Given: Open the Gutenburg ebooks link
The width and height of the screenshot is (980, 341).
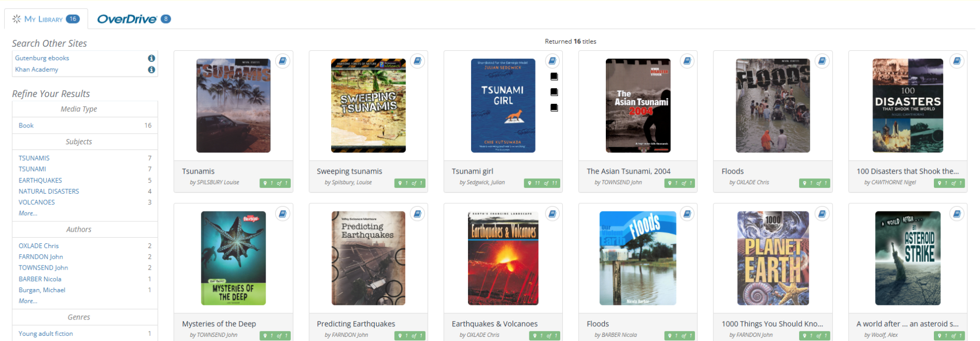Looking at the screenshot, I should pyautogui.click(x=42, y=58).
